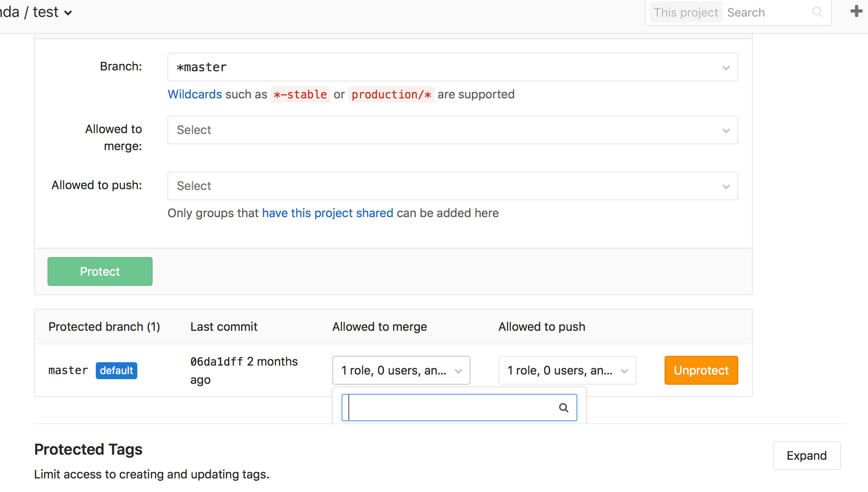Toggle master's Allowed to merge roles dropdown
The image size is (868, 492).
(x=401, y=370)
